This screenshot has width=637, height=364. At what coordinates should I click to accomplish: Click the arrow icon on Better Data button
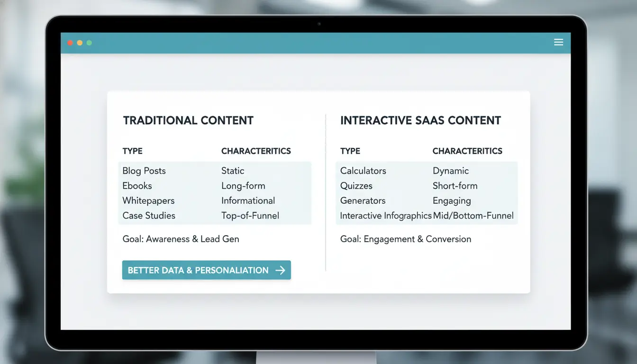tap(280, 270)
